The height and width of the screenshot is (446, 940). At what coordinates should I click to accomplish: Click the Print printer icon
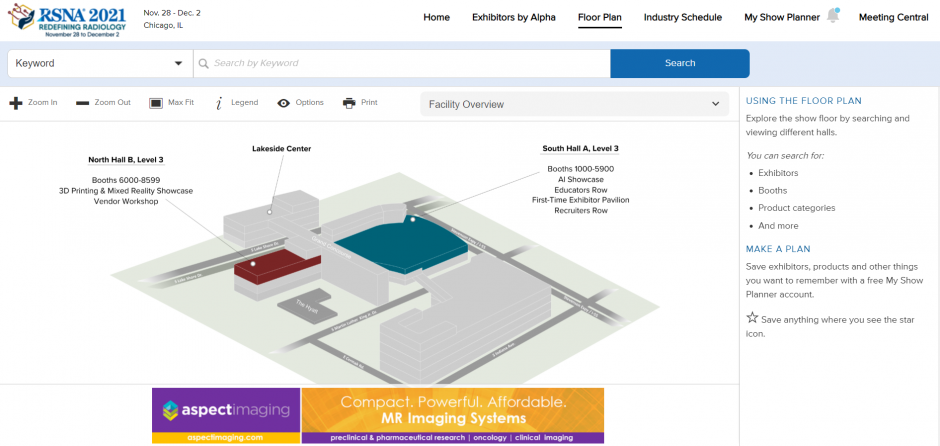click(x=349, y=103)
